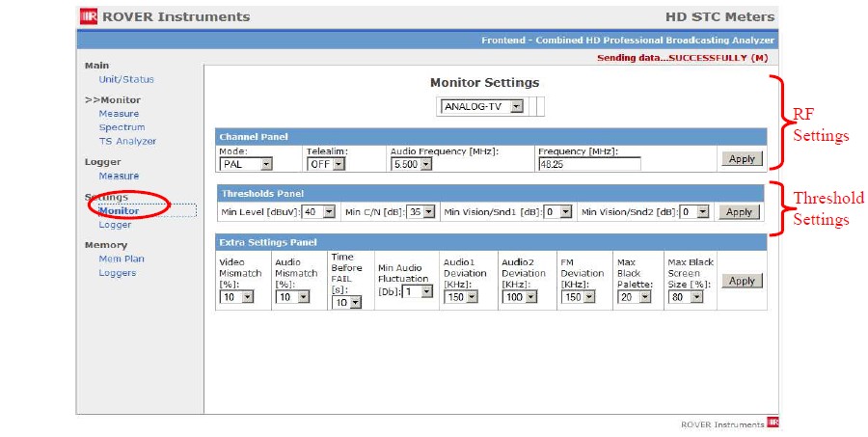Open the Min Audio Fluctuation dropdown

click(x=418, y=292)
